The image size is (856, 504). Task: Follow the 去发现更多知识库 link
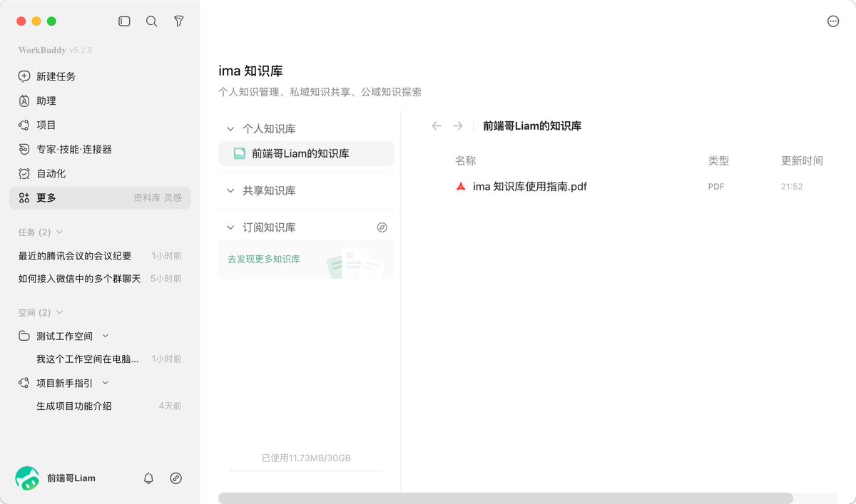click(264, 259)
